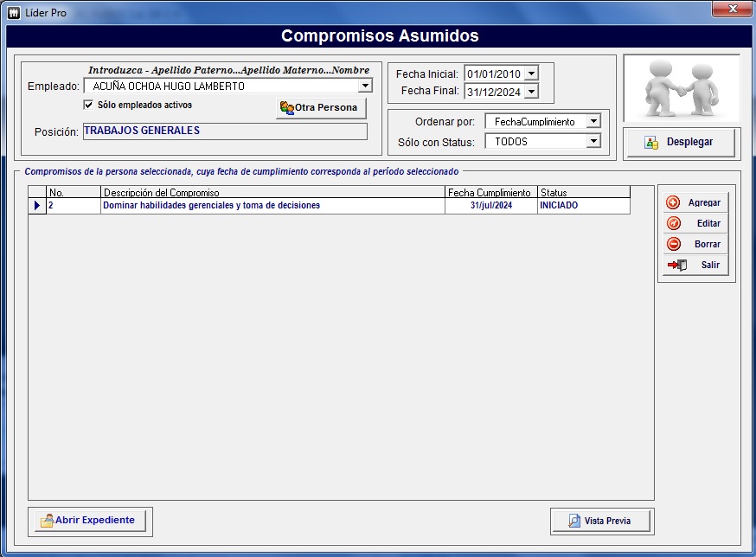The height and width of the screenshot is (557, 756).
Task: Open Abrir Expediente folder button
Action: [89, 521]
